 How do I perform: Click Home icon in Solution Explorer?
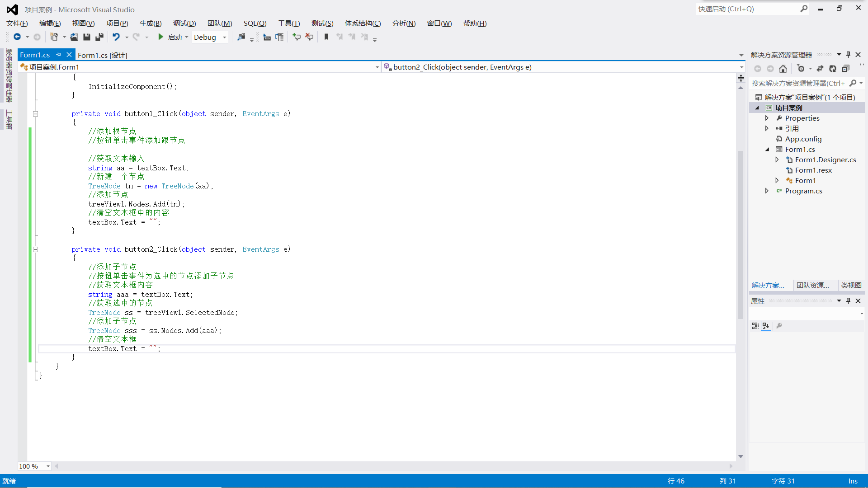(783, 69)
